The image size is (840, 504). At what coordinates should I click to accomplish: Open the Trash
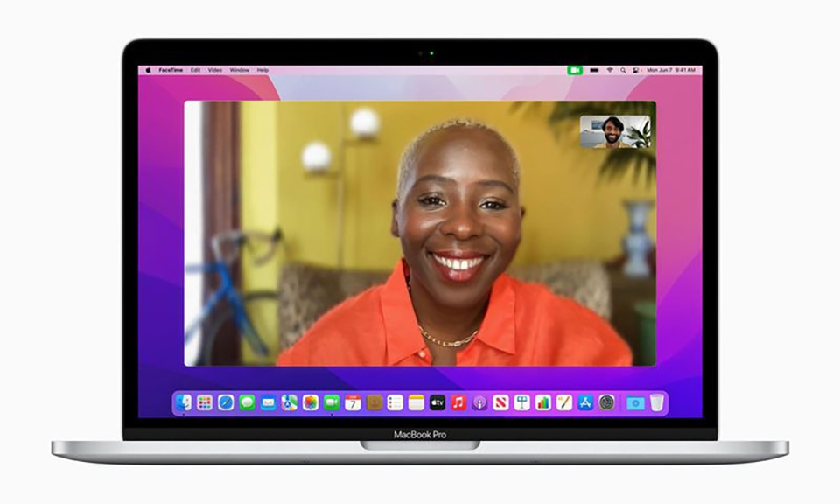[658, 403]
